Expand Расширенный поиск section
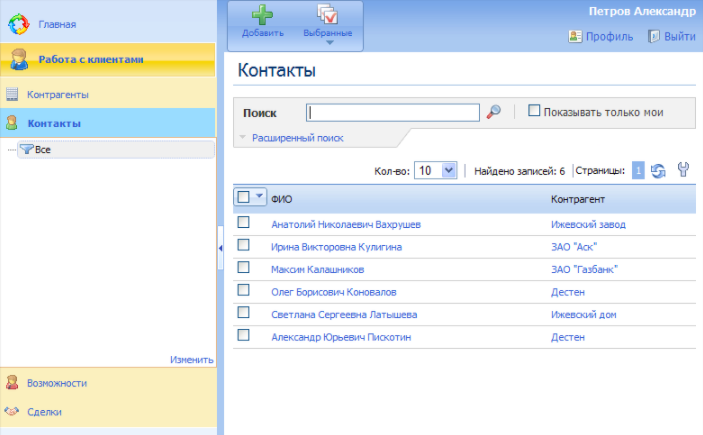 click(297, 138)
